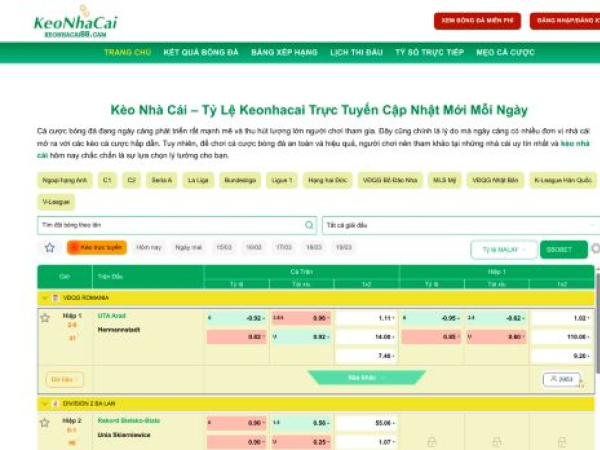Open the Kết Quả Bóng Đá menu
Viewport: 600px width, 450px height.
[x=201, y=52]
